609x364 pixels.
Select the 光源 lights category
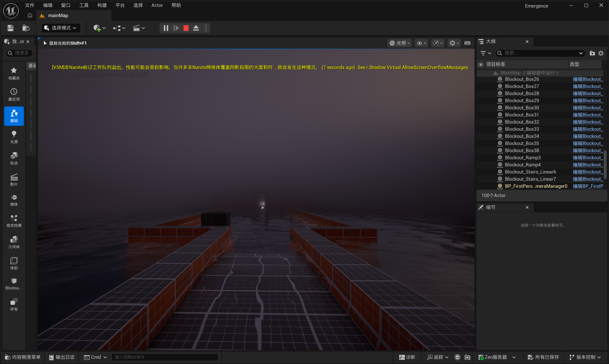coord(14,137)
